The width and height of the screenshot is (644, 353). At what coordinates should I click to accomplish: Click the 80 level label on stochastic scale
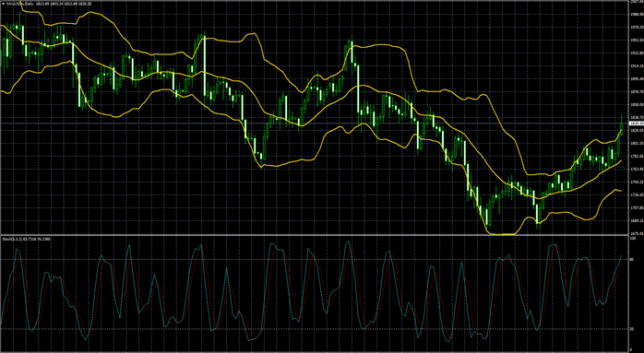[x=632, y=260]
